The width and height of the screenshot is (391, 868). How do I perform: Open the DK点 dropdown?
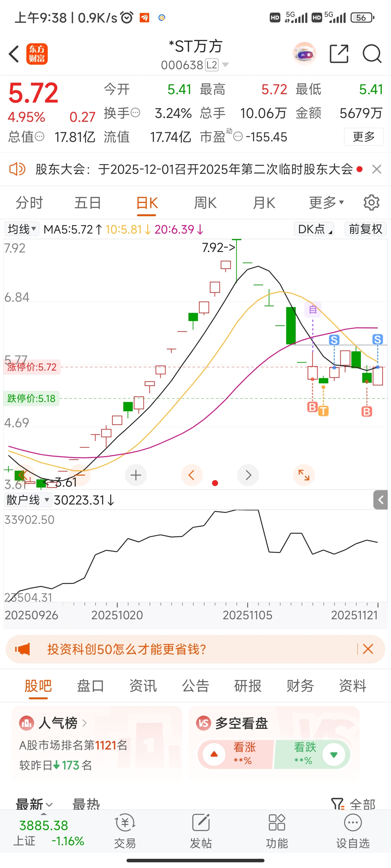(314, 229)
